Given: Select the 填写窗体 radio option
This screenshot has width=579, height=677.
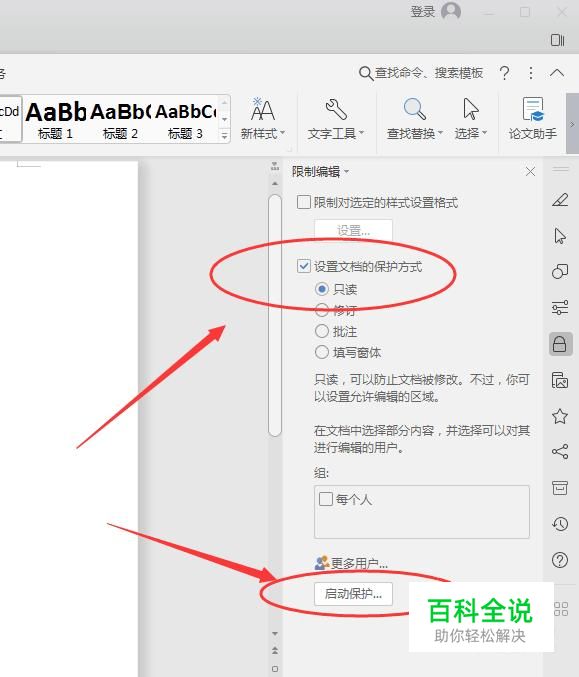Looking at the screenshot, I should 322,352.
